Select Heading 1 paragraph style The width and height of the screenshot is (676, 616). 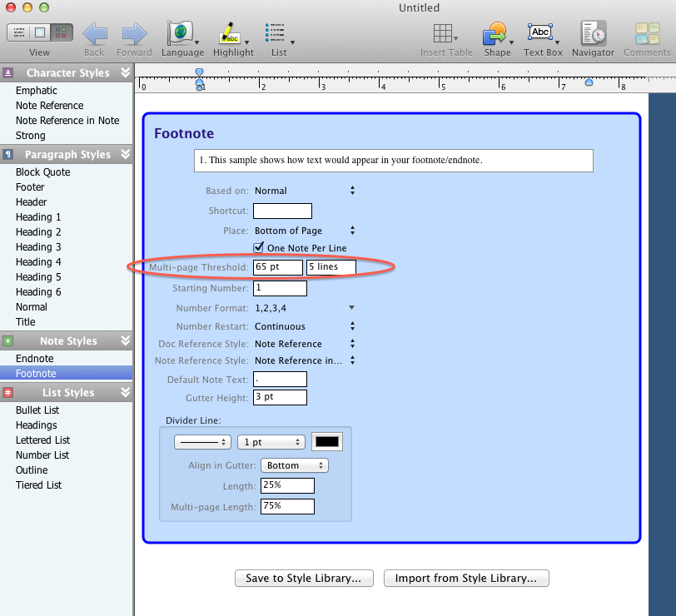38,217
